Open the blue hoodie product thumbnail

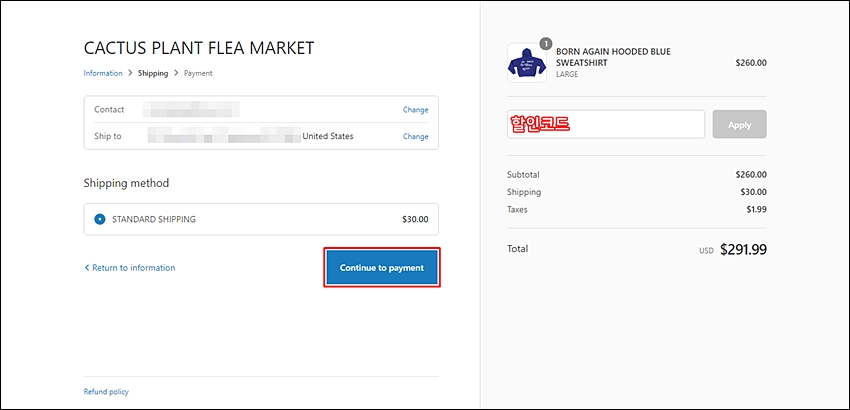(526, 63)
